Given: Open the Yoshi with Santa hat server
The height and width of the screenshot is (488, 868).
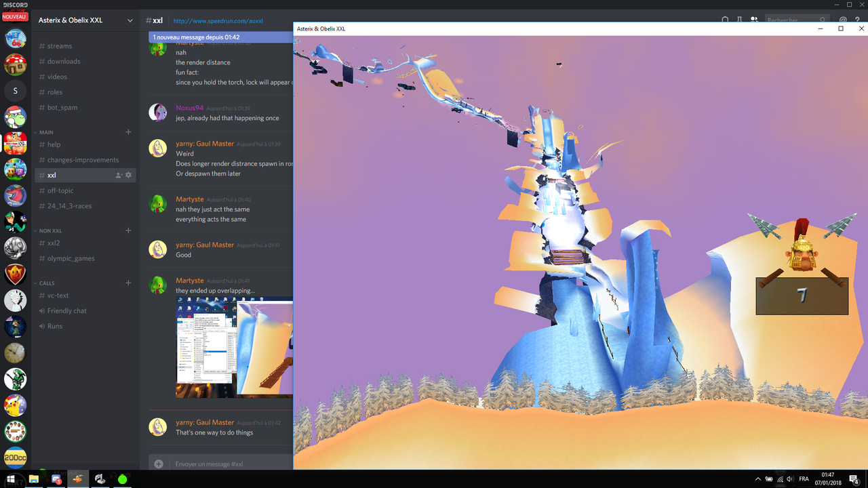Looking at the screenshot, I should point(16,117).
